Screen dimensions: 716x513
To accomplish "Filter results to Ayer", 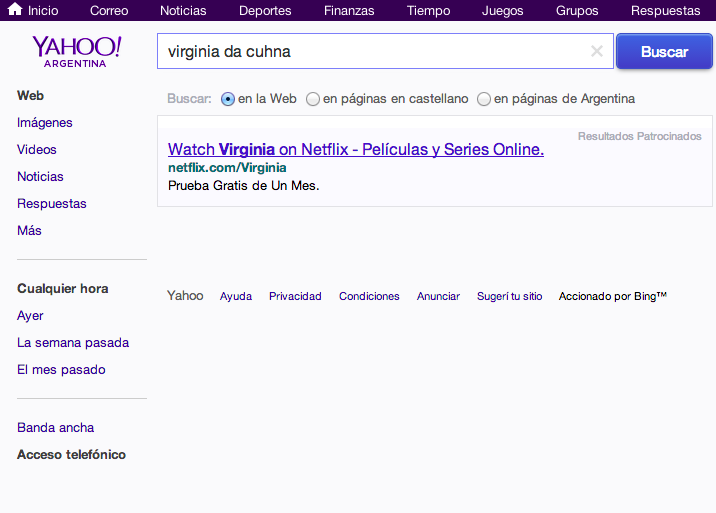I will (30, 316).
